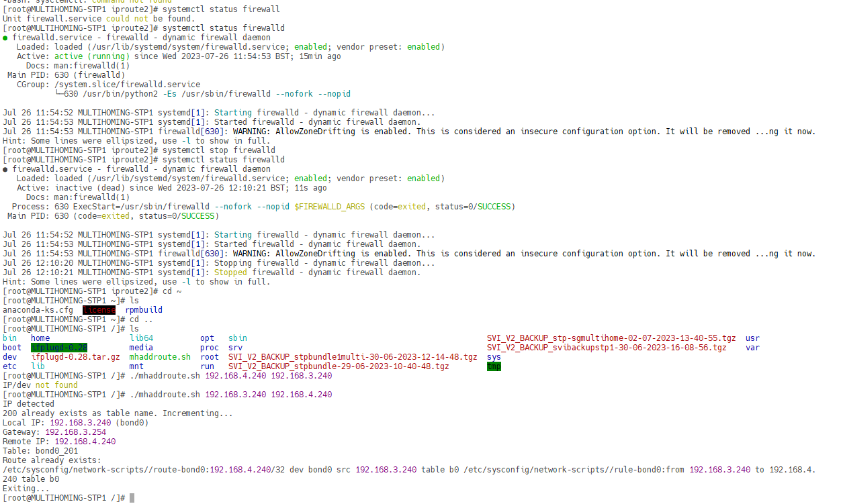Click the lib64 entry in directory listing

(141, 338)
